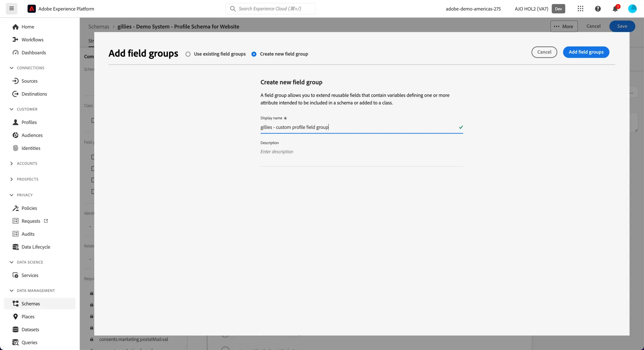The height and width of the screenshot is (350, 644).
Task: Click the Dashboards gauge icon
Action: (x=15, y=53)
